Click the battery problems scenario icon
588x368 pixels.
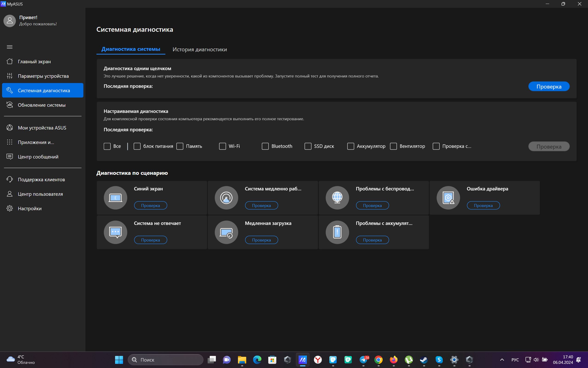point(337,232)
